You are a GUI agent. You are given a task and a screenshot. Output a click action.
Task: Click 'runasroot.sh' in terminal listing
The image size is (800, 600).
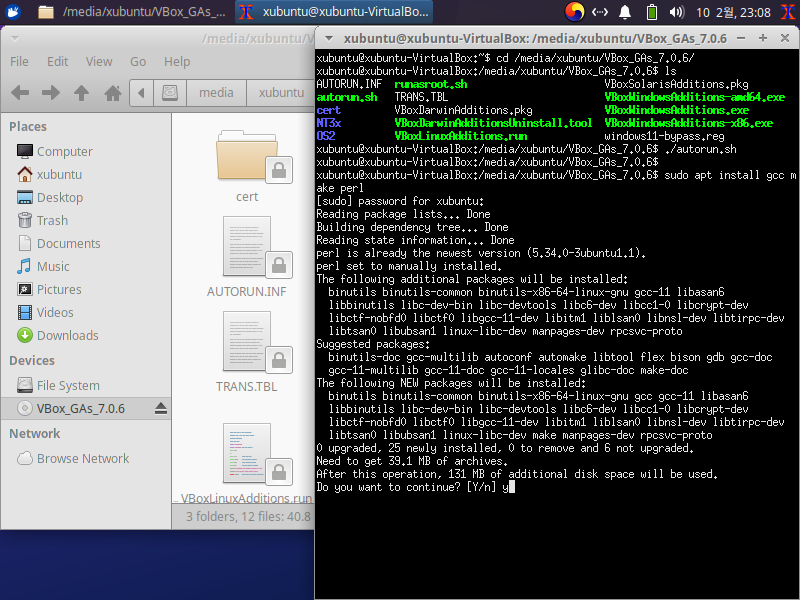(431, 84)
